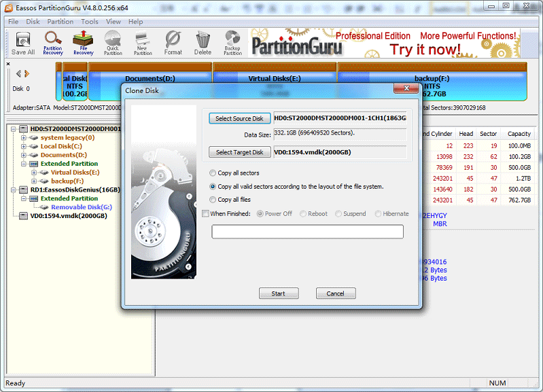Viewport: 543px width, 392px height.
Task: Enable the When Finished checkbox
Action: 206,213
